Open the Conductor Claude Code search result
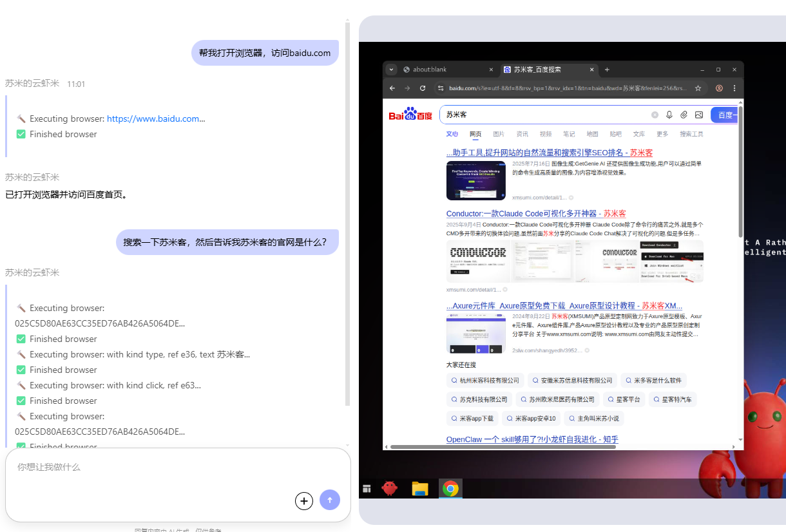 (x=535, y=213)
